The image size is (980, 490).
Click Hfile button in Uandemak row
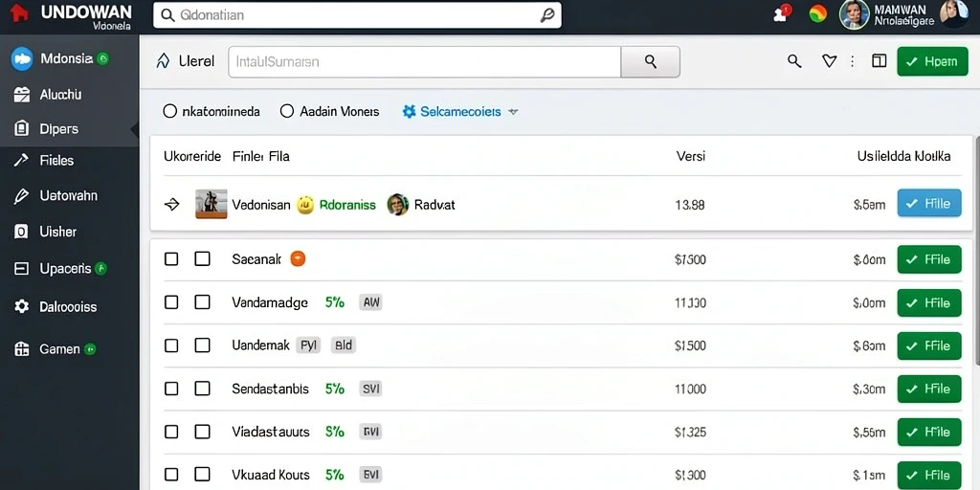(x=929, y=345)
